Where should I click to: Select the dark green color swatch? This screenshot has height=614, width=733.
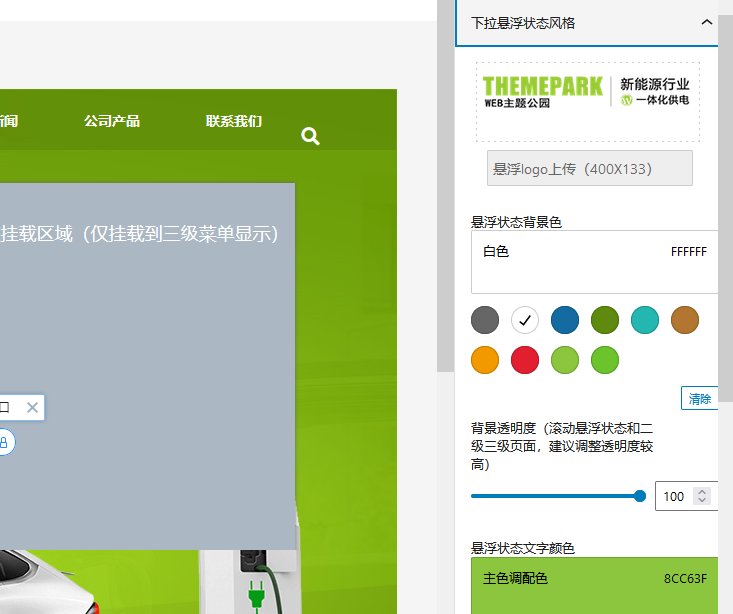point(605,320)
